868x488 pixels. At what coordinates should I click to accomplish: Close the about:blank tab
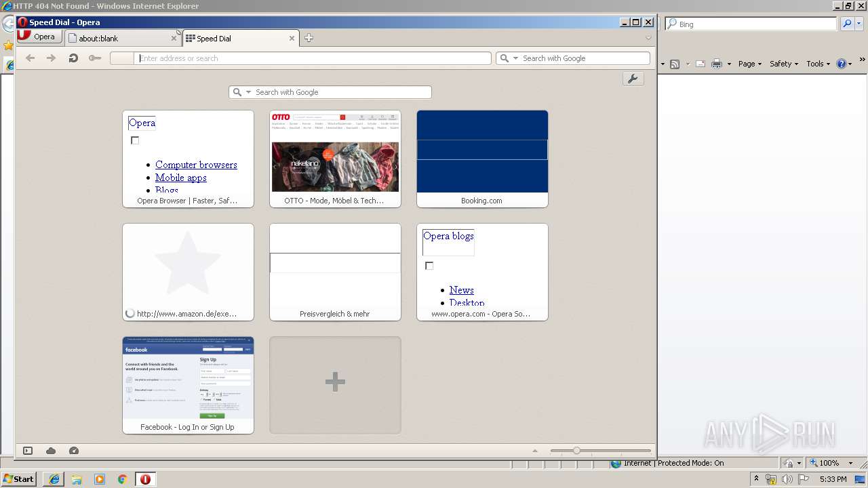click(x=174, y=39)
